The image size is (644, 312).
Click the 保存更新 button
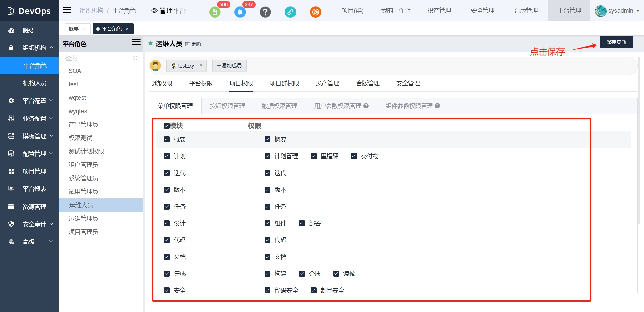(616, 42)
